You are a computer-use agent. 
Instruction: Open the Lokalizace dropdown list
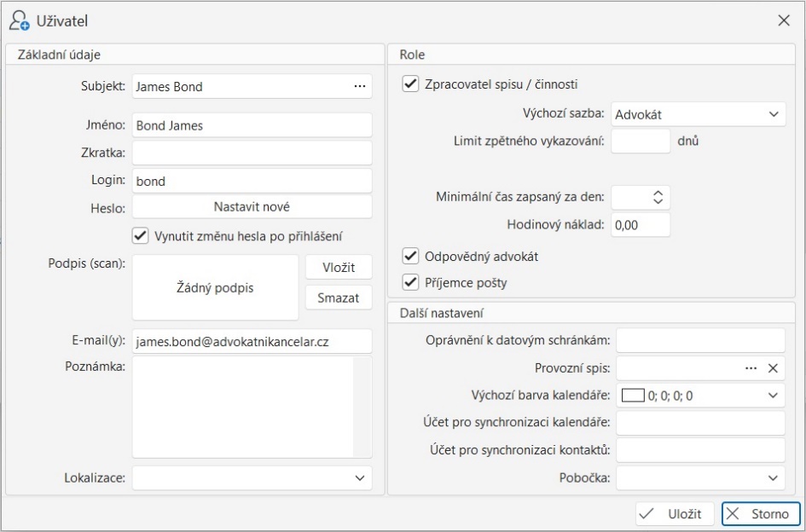(x=359, y=478)
